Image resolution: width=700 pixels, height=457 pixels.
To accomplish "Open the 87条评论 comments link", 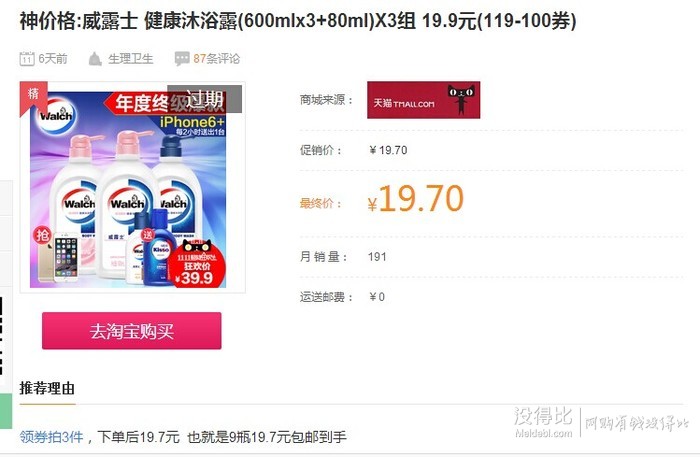I will click(x=217, y=58).
